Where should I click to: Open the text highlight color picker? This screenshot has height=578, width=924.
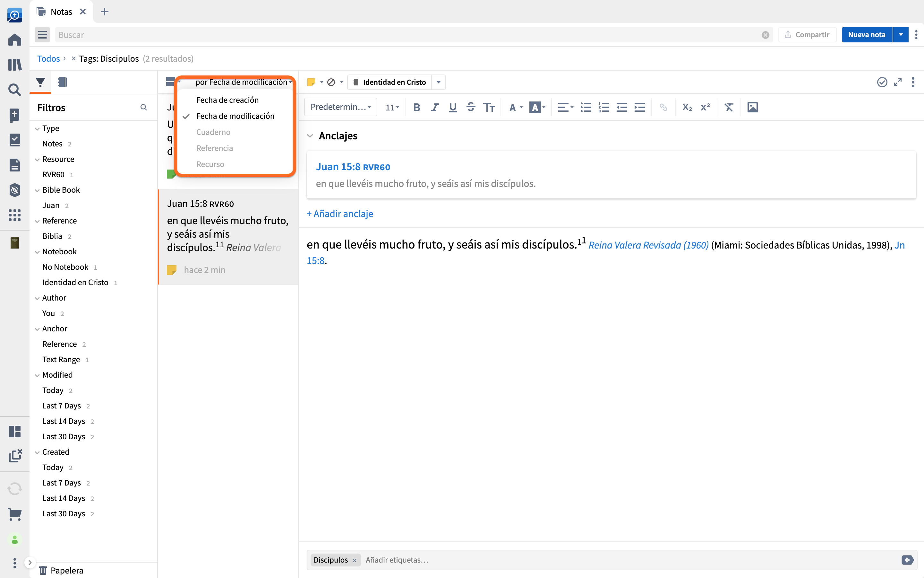click(x=537, y=108)
